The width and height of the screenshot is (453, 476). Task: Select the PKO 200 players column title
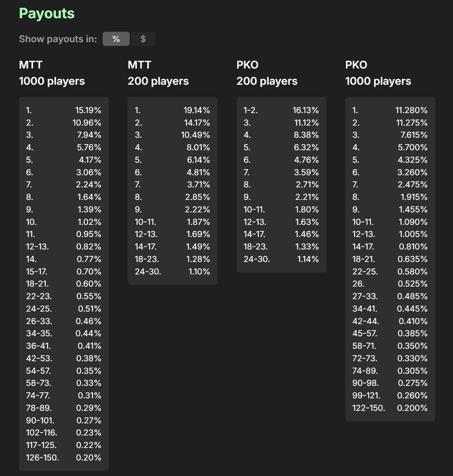click(267, 73)
